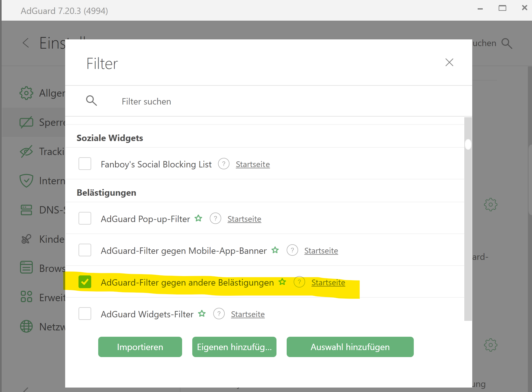Click star icon next to Mobile-App-Banner filter
This screenshot has width=532, height=392.
pyautogui.click(x=275, y=250)
